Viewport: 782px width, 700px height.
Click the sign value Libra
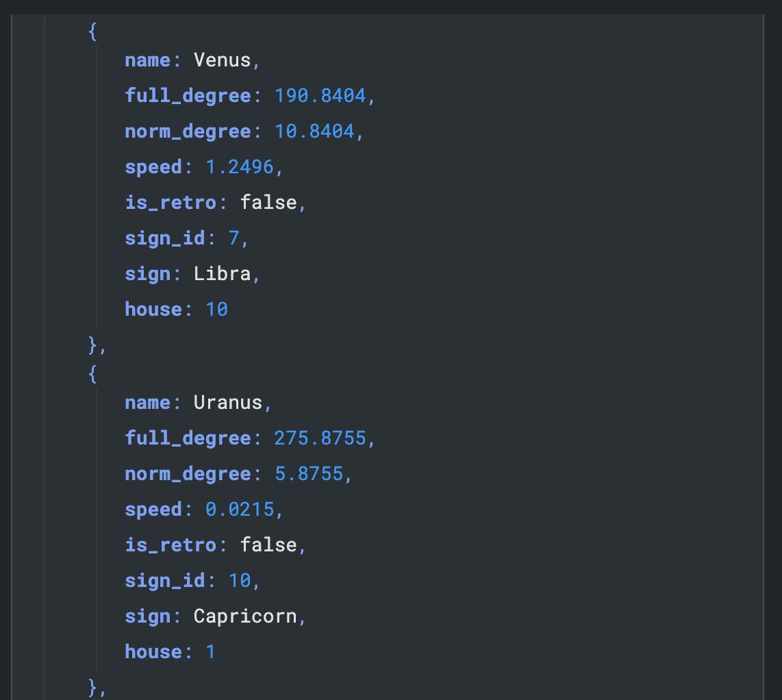coord(222,274)
